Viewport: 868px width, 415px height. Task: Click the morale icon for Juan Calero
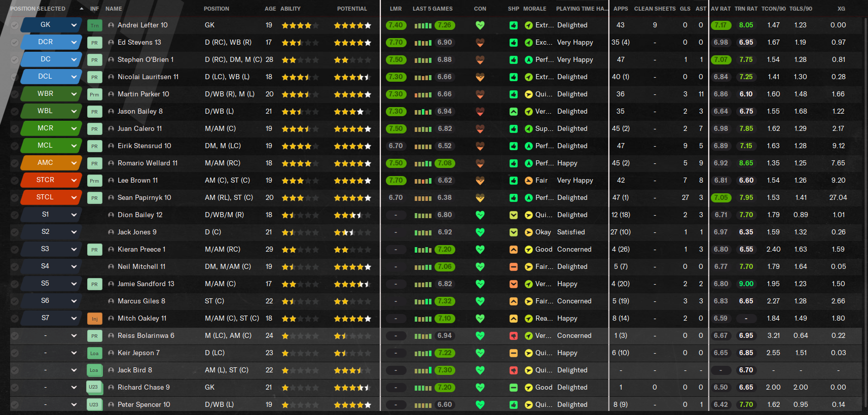528,129
